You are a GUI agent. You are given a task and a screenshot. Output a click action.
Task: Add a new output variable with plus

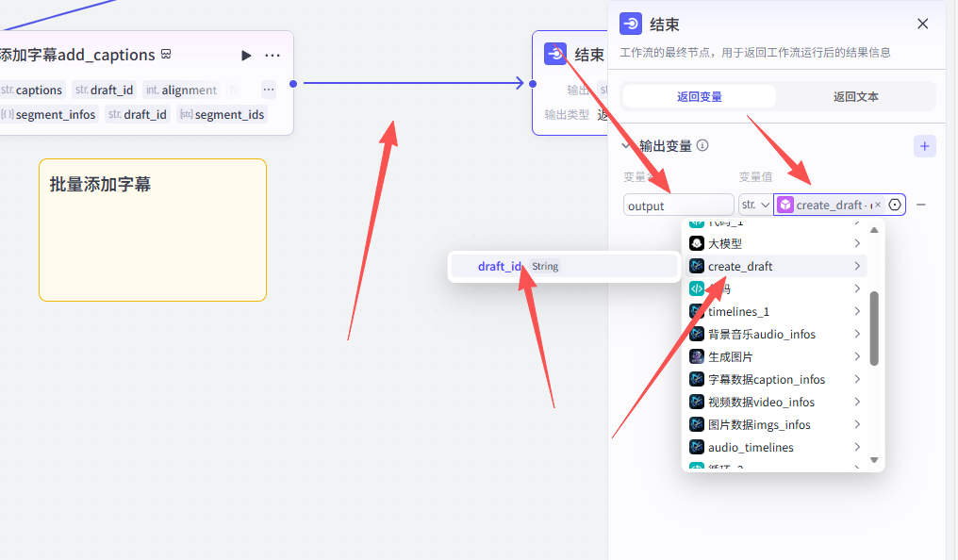(924, 146)
